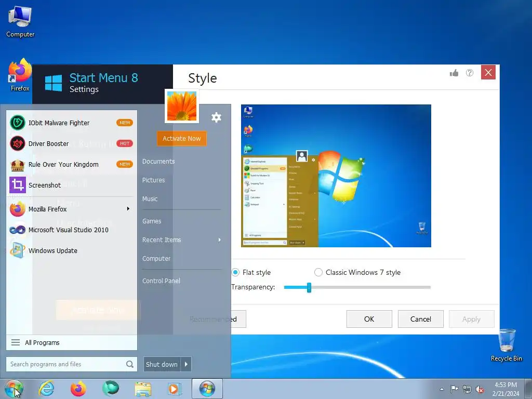Click the flower user account picture
Image resolution: width=532 pixels, height=399 pixels.
(x=181, y=106)
